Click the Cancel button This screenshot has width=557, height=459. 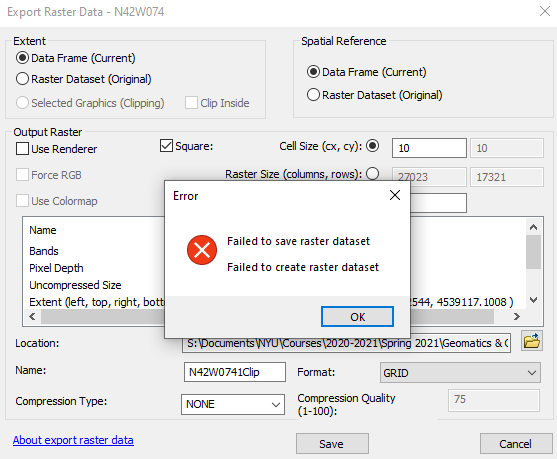coord(516,444)
